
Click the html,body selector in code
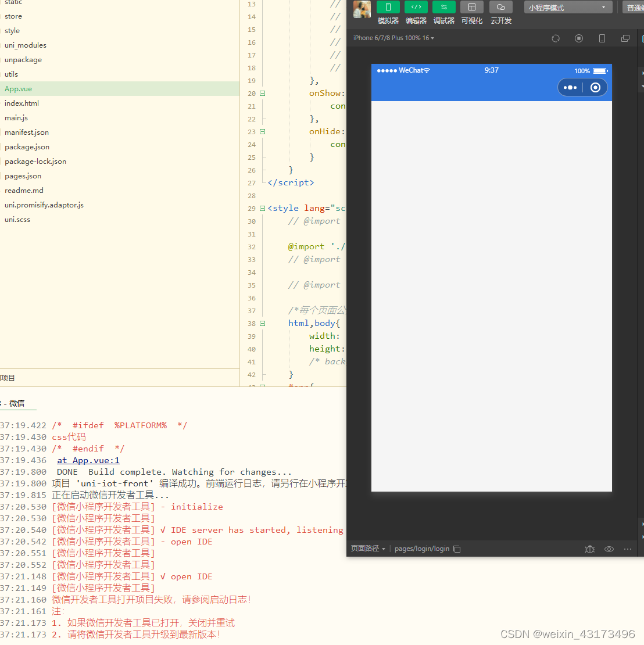coord(312,323)
